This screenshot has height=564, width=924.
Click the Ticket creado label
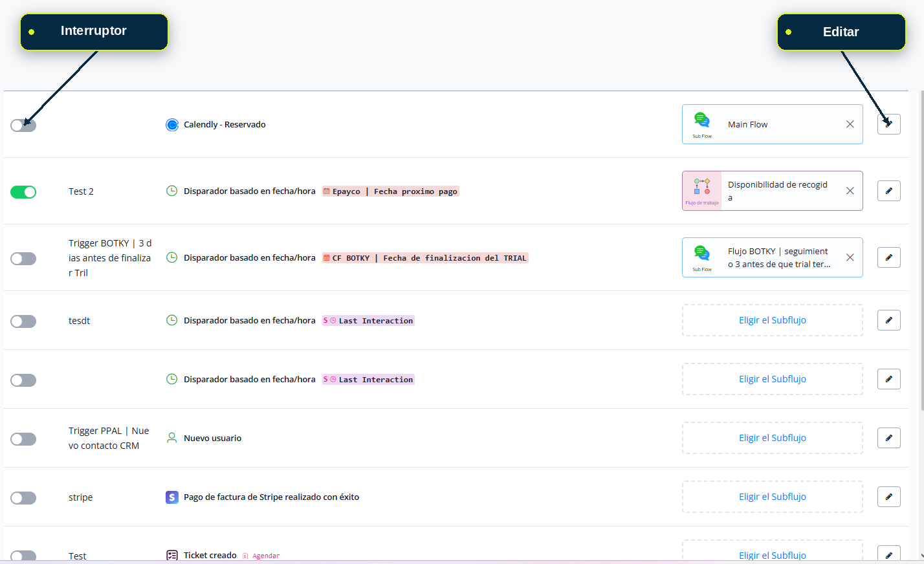pos(210,556)
